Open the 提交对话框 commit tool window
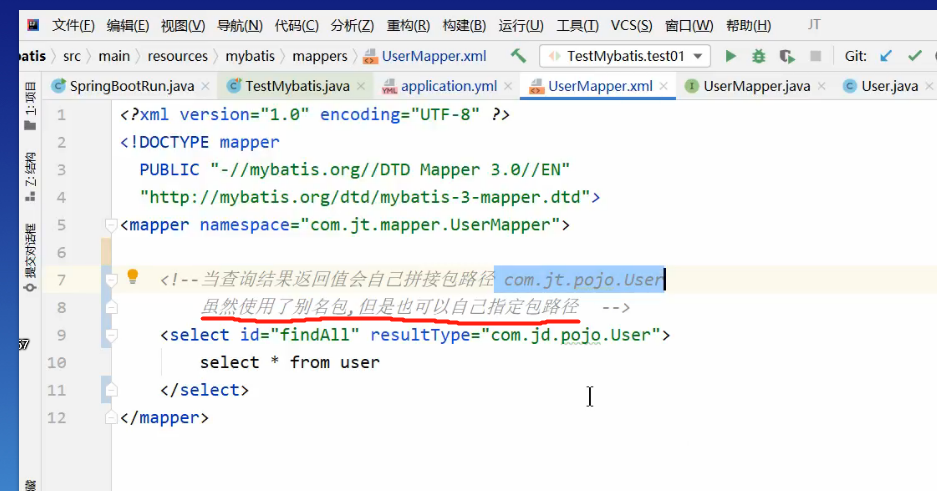Screen dimensions: 937x491 30,257
